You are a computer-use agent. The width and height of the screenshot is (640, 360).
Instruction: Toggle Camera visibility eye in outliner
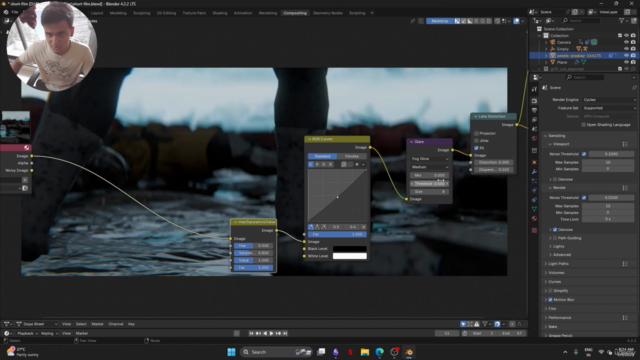627,42
